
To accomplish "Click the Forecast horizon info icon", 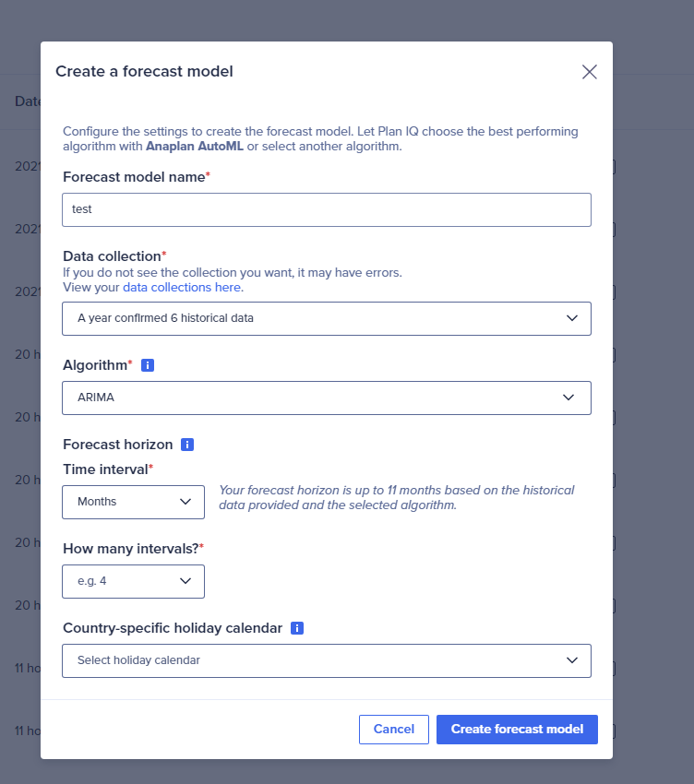I will coord(187,445).
